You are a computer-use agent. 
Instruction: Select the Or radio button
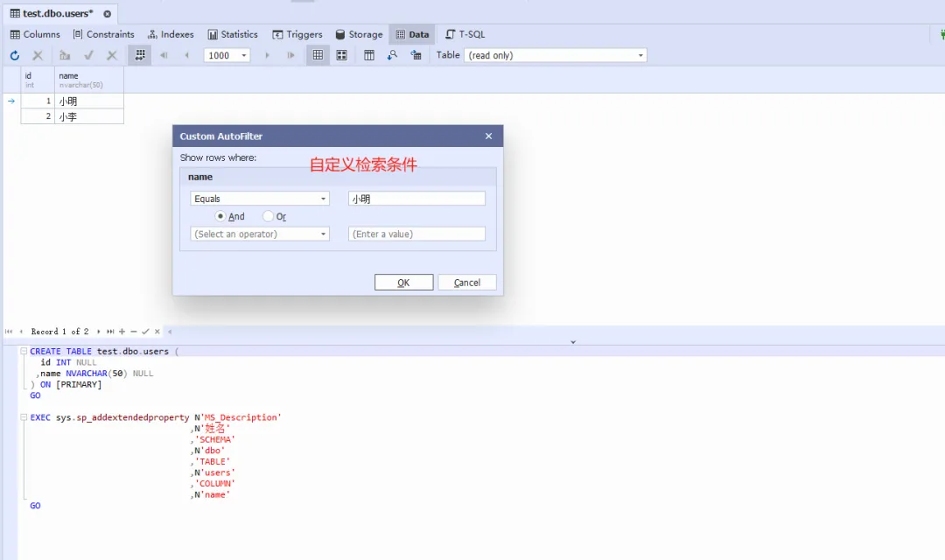pyautogui.click(x=269, y=216)
